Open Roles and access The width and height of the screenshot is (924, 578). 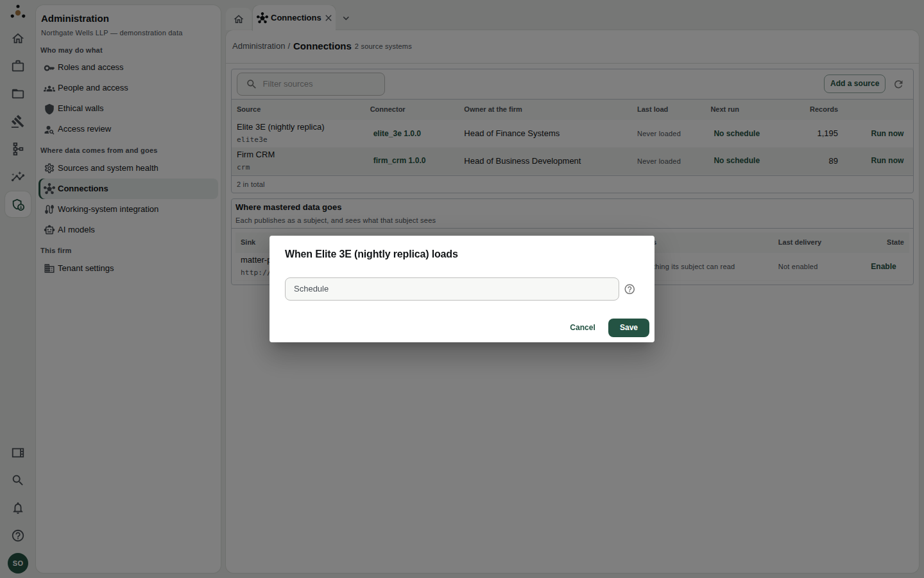[x=128, y=67]
